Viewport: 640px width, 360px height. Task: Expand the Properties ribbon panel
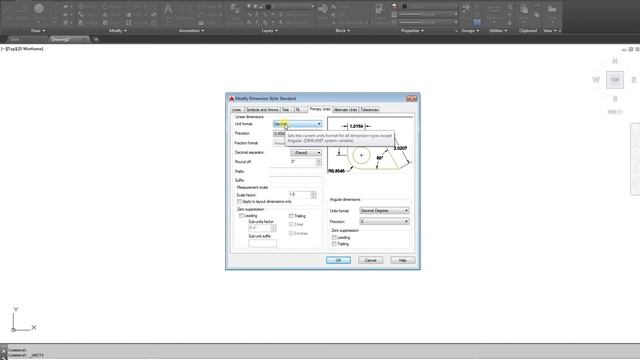[x=412, y=31]
